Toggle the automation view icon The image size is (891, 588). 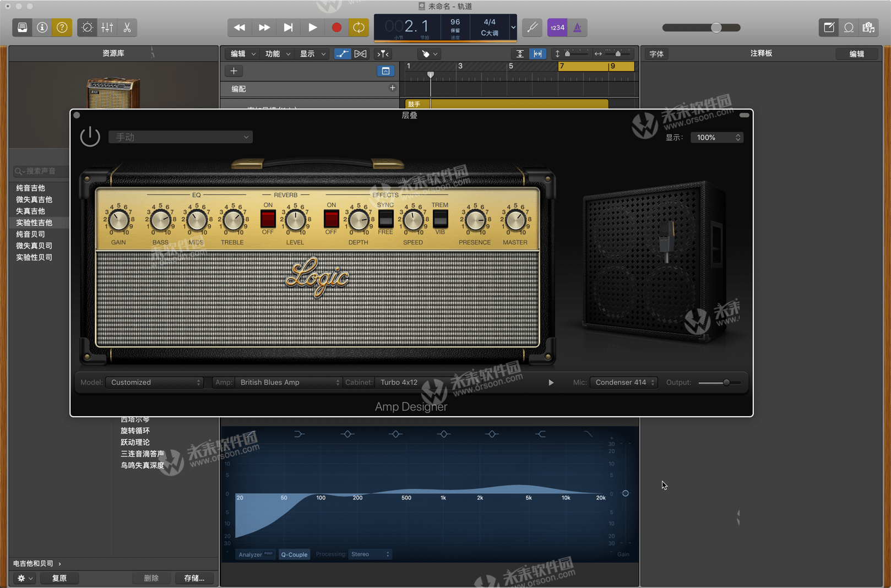[x=342, y=54]
